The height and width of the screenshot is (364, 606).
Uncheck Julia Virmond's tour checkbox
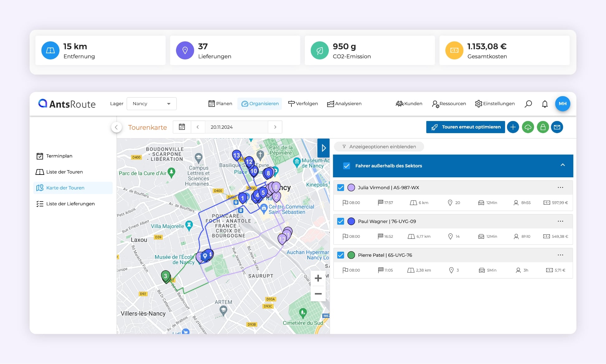[341, 188]
